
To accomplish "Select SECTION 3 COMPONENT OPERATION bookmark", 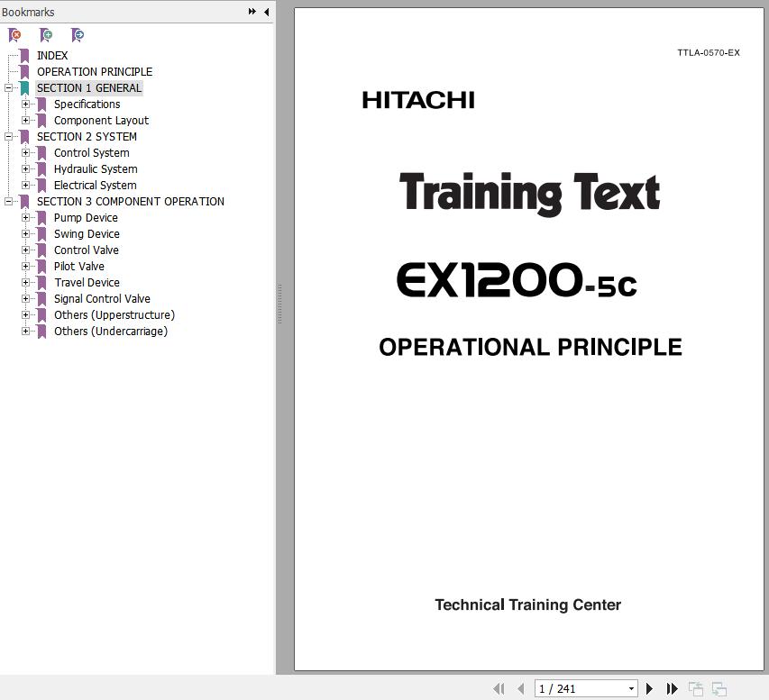I will [x=131, y=202].
